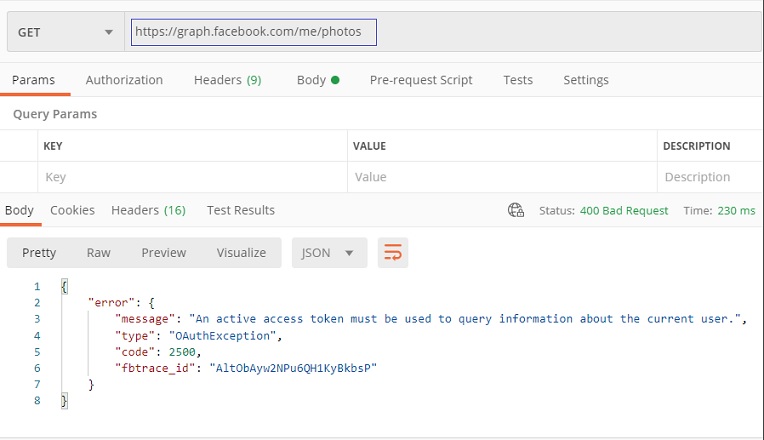Click the 230 ms response time
The width and height of the screenshot is (764, 440).
(x=736, y=210)
